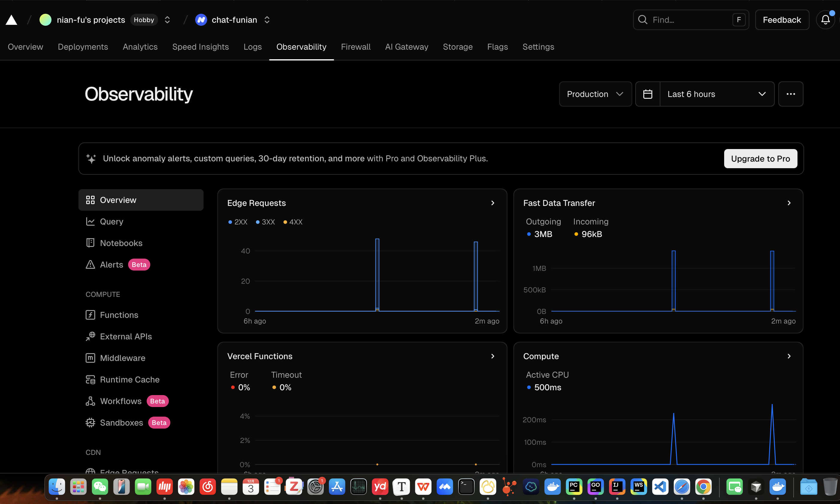The width and height of the screenshot is (840, 504).
Task: Open the team switcher next to Hobby
Action: (167, 20)
